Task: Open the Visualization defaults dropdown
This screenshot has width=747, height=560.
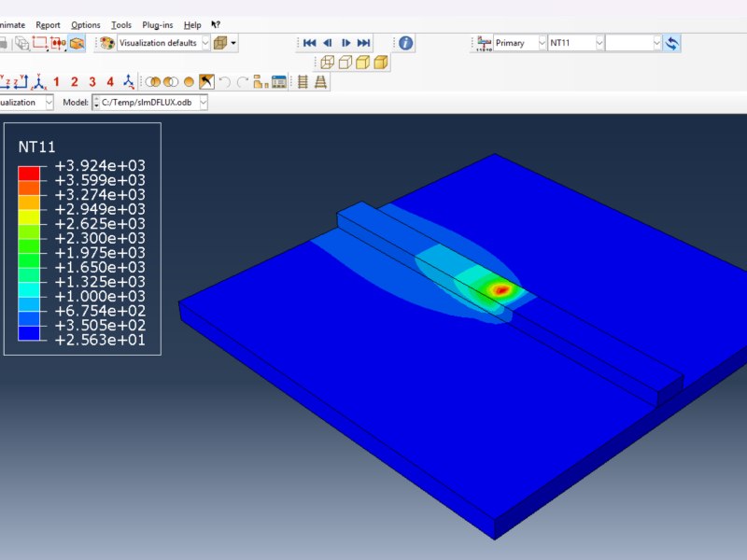Action: pyautogui.click(x=163, y=43)
